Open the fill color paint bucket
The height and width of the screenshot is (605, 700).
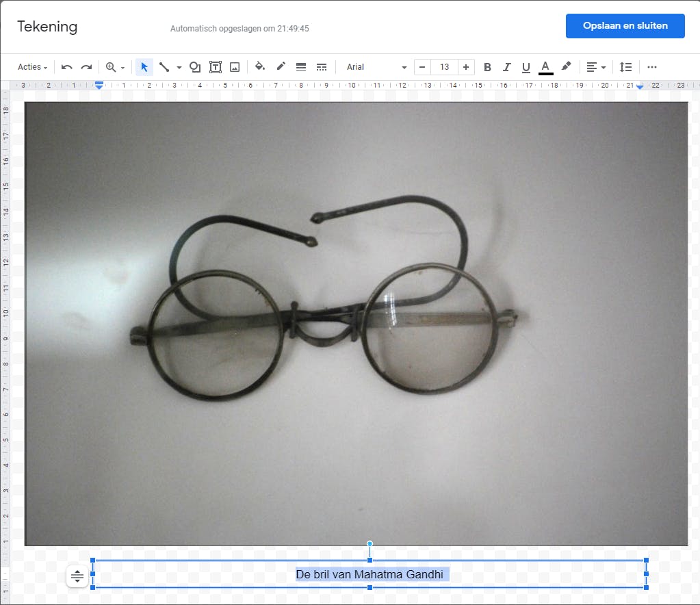tap(260, 67)
